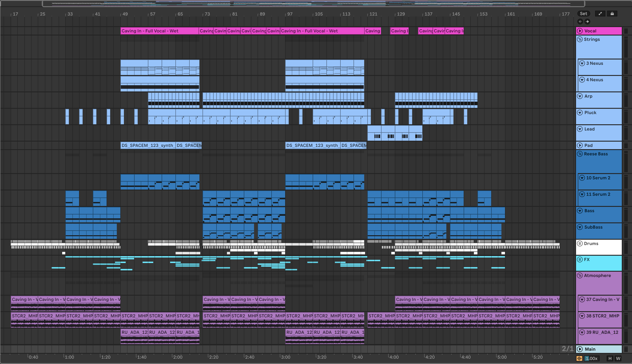Click the Pad track play icon
The width and height of the screenshot is (632, 364).
[x=580, y=145]
